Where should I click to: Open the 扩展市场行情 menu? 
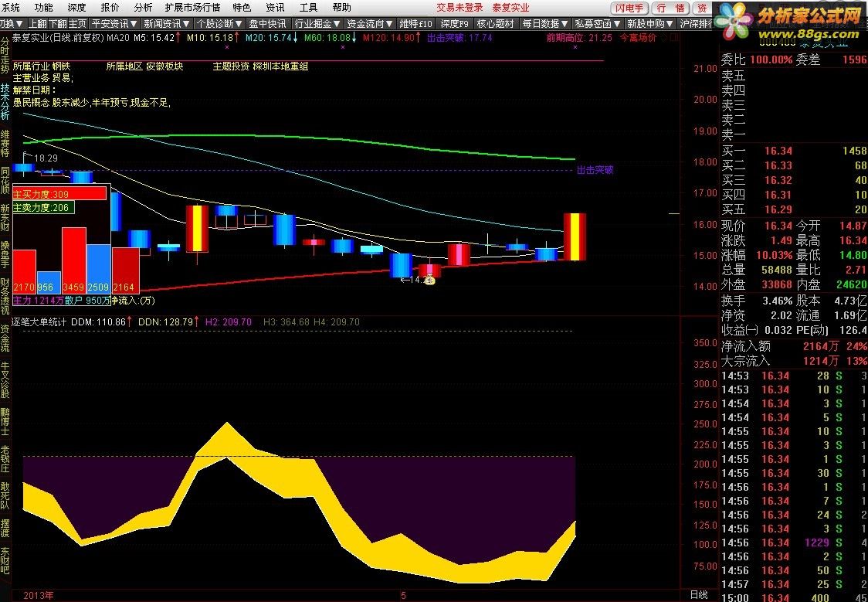[x=192, y=8]
